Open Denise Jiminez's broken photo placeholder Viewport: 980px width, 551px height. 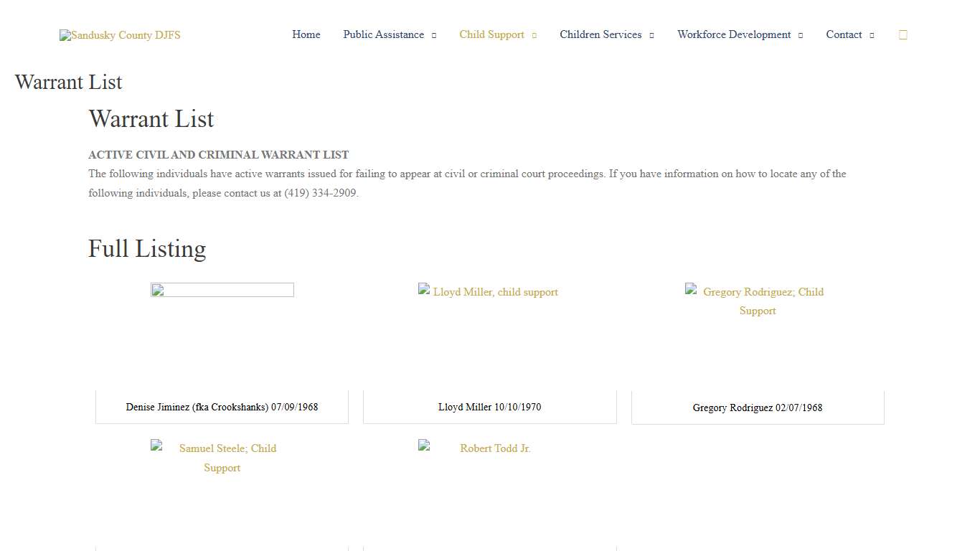222,290
